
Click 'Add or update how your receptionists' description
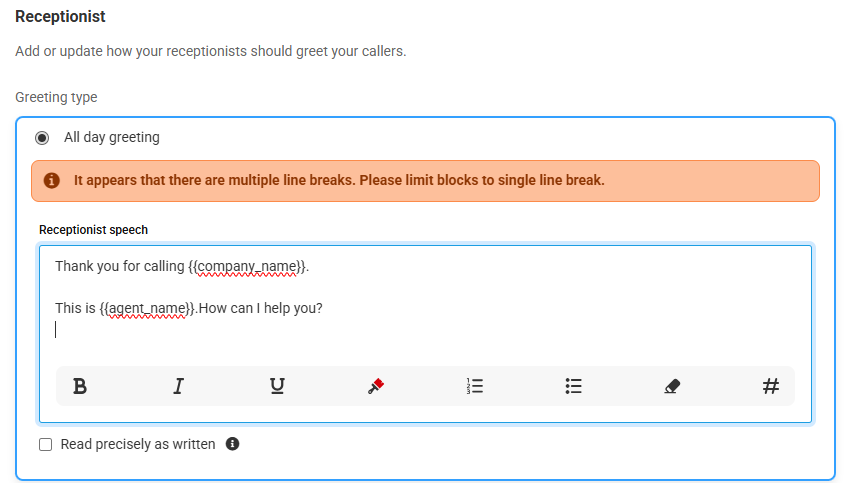click(x=211, y=51)
